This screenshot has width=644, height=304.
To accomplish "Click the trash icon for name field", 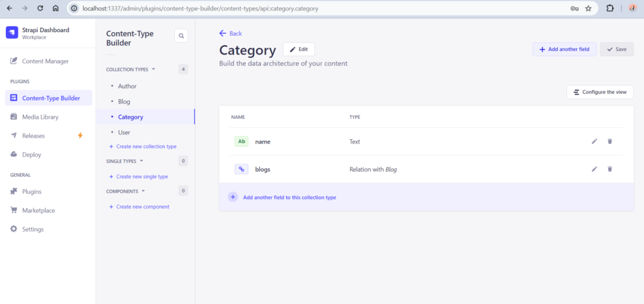I will pyautogui.click(x=609, y=141).
